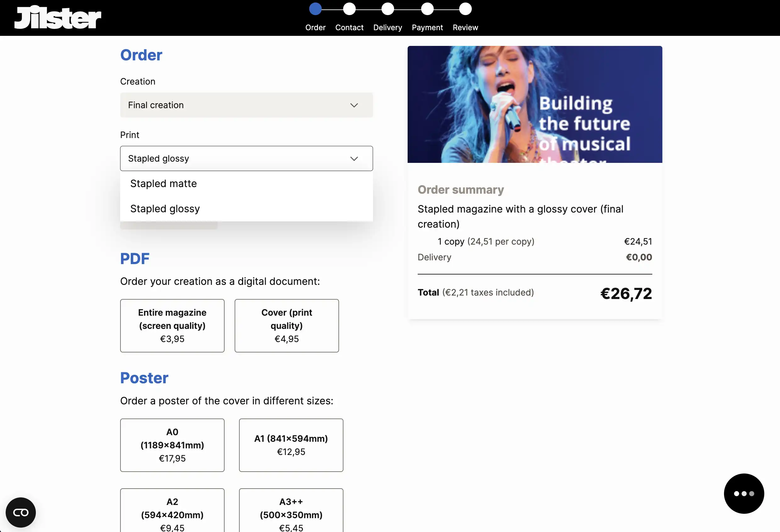
Task: Click the CO icon bottom left
Action: tap(21, 512)
